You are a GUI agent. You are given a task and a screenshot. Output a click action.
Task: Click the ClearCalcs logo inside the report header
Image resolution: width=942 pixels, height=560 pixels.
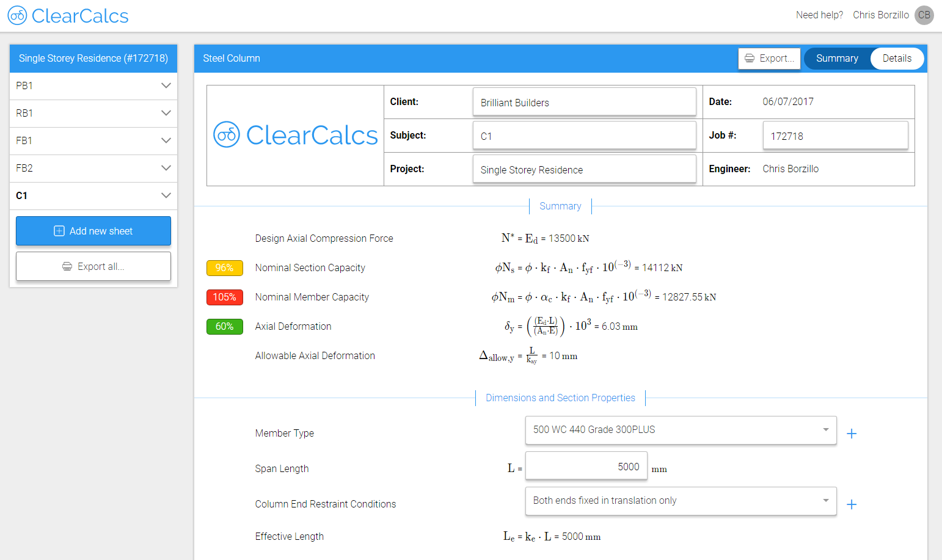tap(295, 135)
